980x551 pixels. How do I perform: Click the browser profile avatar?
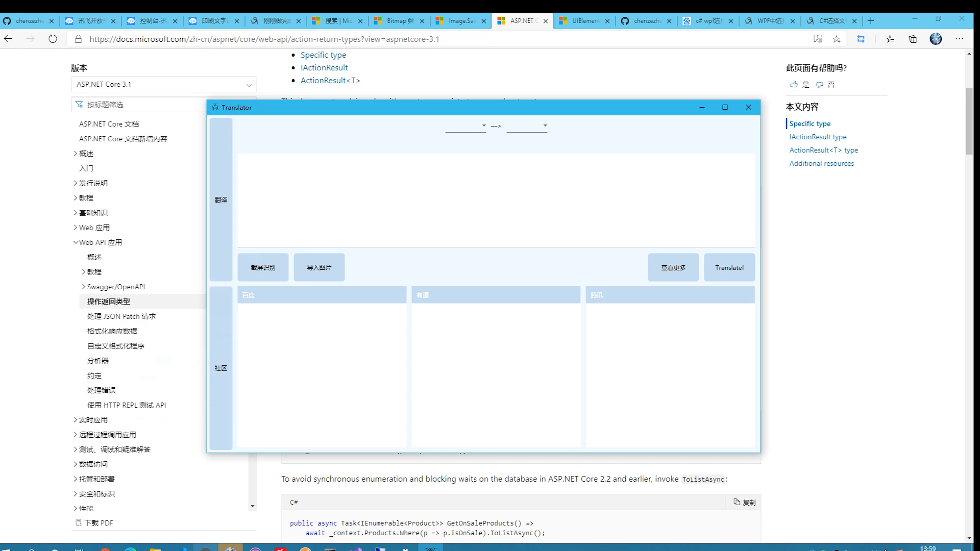(x=936, y=39)
